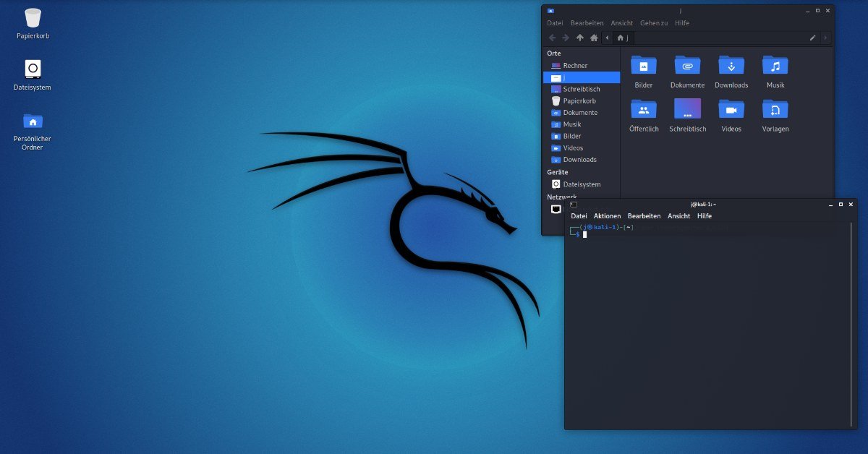Image resolution: width=868 pixels, height=454 pixels.
Task: Select the Bilder folder icon
Action: pos(643,72)
